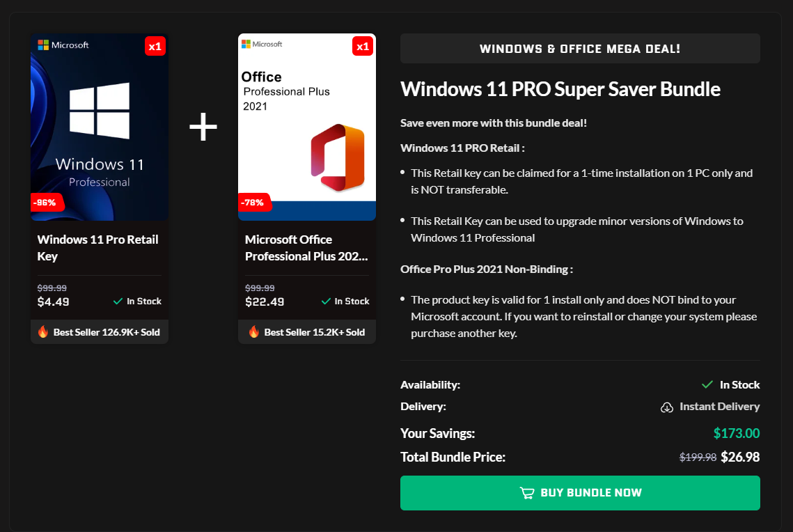Click the plus sign between the two products
Viewport: 793px width, 532px height.
click(x=203, y=127)
